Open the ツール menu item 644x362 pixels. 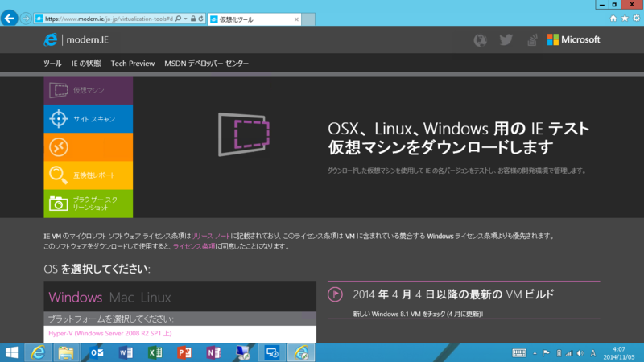pos(52,64)
